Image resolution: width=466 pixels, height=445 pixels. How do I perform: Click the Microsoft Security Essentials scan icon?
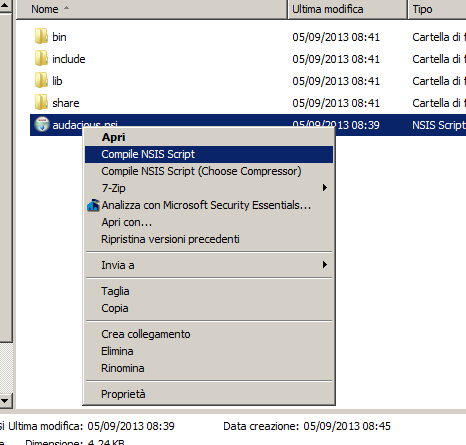pos(93,205)
